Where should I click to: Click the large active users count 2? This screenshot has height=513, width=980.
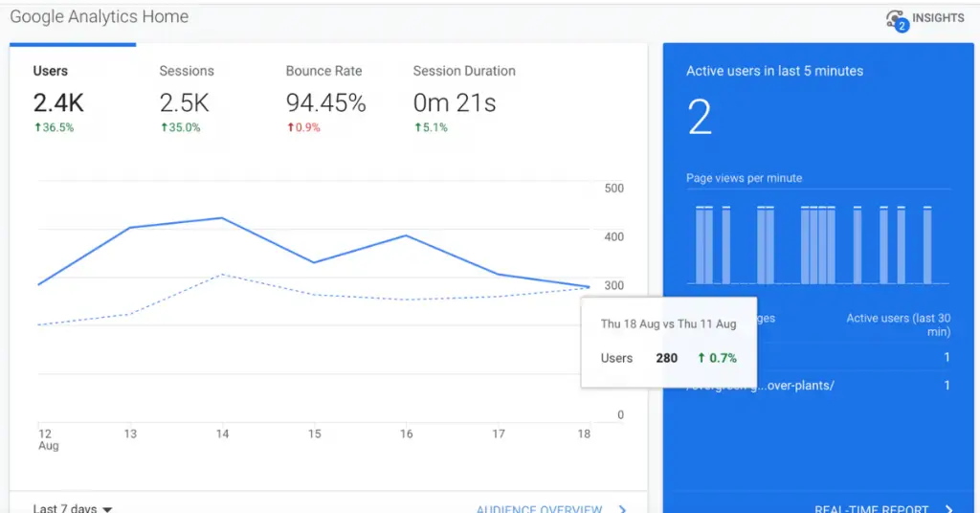(x=700, y=117)
